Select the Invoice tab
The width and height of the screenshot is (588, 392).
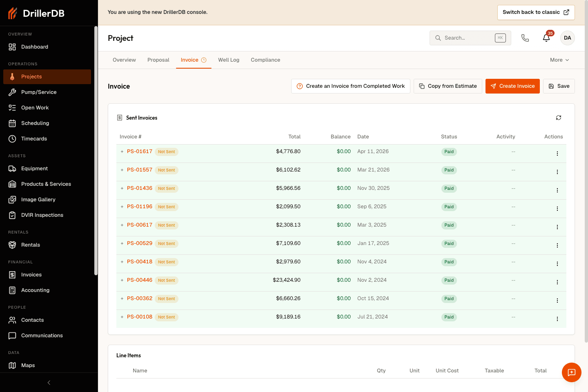point(194,60)
